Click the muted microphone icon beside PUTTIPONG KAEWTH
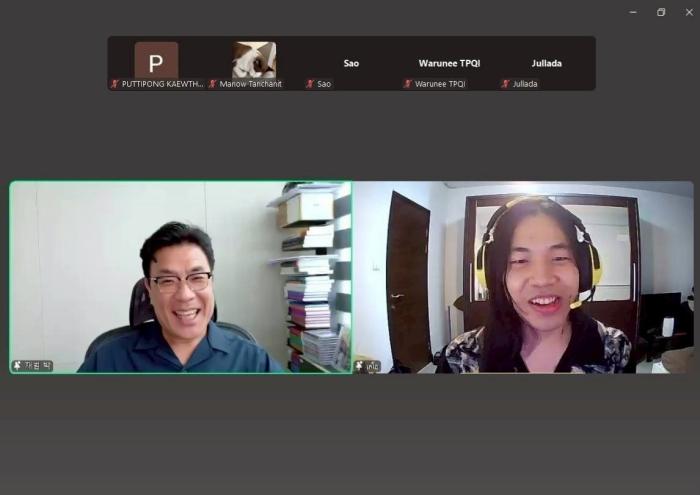This screenshot has height=495, width=700. coord(115,84)
